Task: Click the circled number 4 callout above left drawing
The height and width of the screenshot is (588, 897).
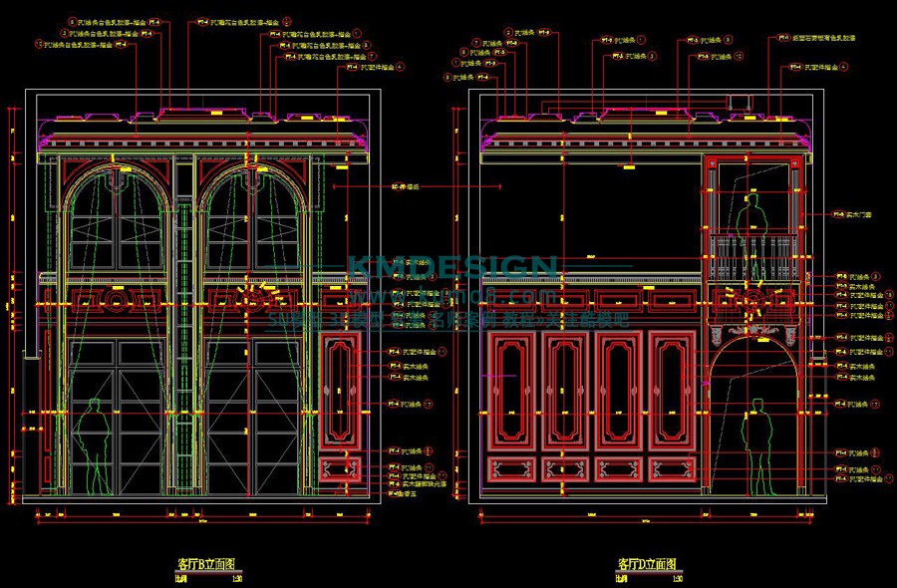Action: click(400, 67)
